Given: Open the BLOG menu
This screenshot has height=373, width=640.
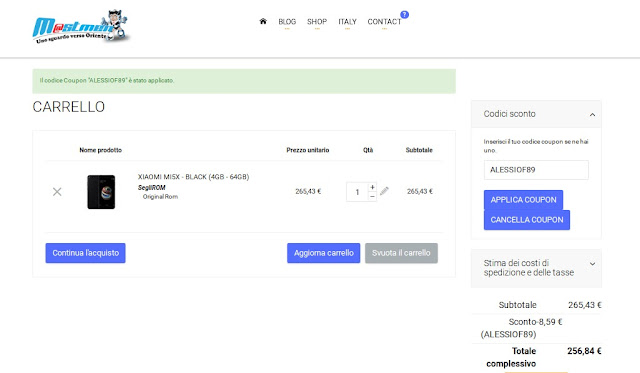Looking at the screenshot, I should coord(287,22).
